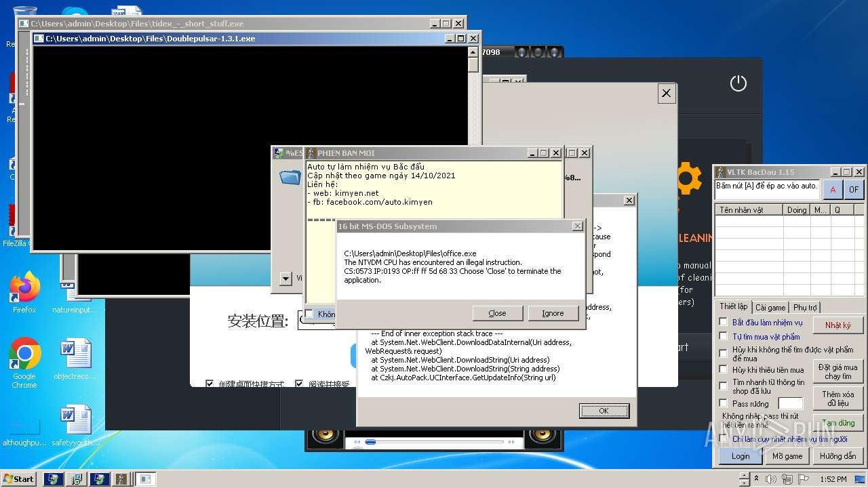Image resolution: width=868 pixels, height=488 pixels.
Task: Click the Mở game button
Action: pyautogui.click(x=787, y=456)
